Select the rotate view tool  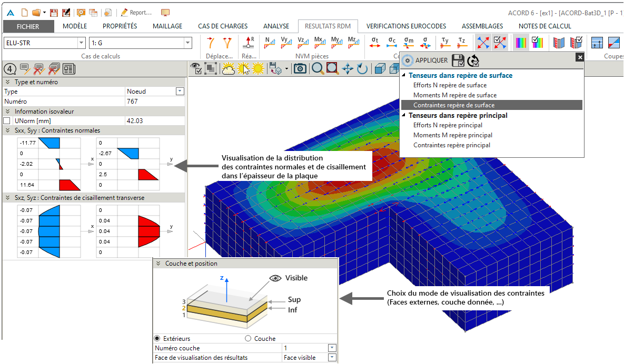click(362, 69)
